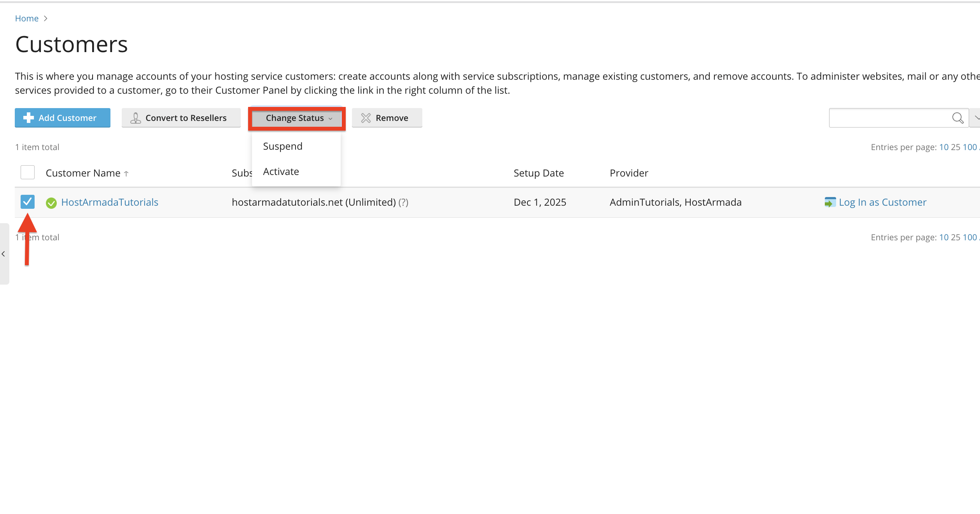Image resolution: width=980 pixels, height=514 pixels.
Task: Set top entries per page to 100
Action: pyautogui.click(x=969, y=147)
